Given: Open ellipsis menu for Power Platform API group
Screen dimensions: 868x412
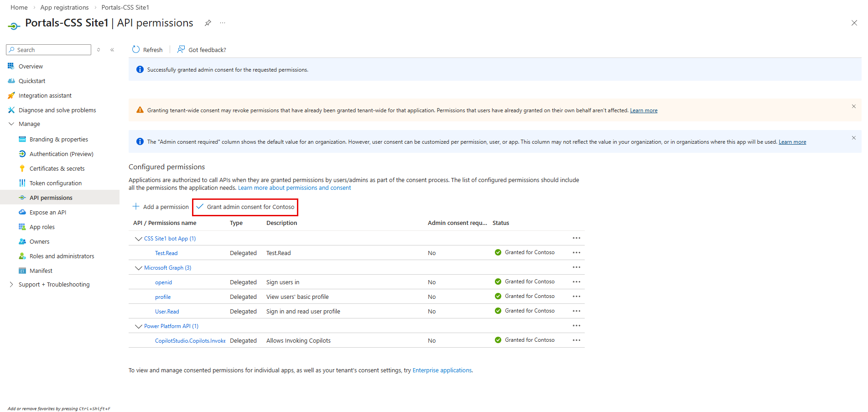Looking at the screenshot, I should 577,326.
